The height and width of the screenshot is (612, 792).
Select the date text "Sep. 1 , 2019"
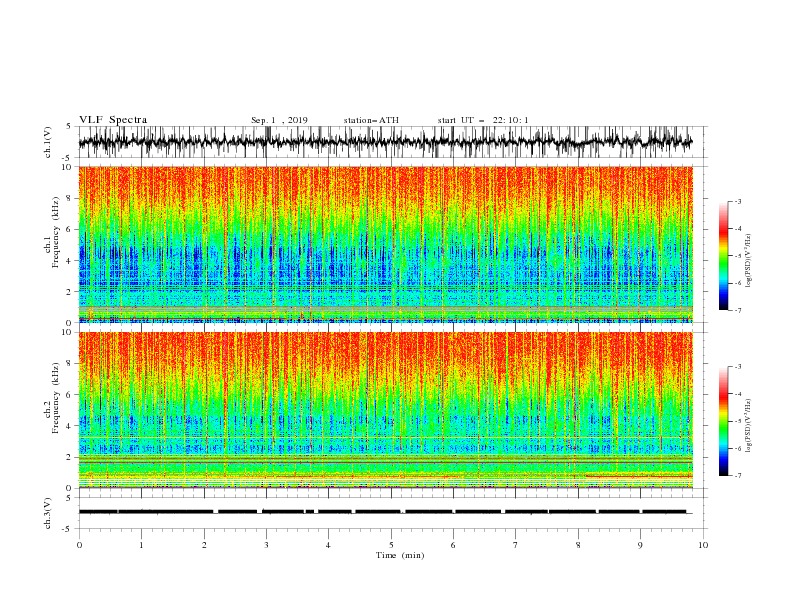(279, 120)
